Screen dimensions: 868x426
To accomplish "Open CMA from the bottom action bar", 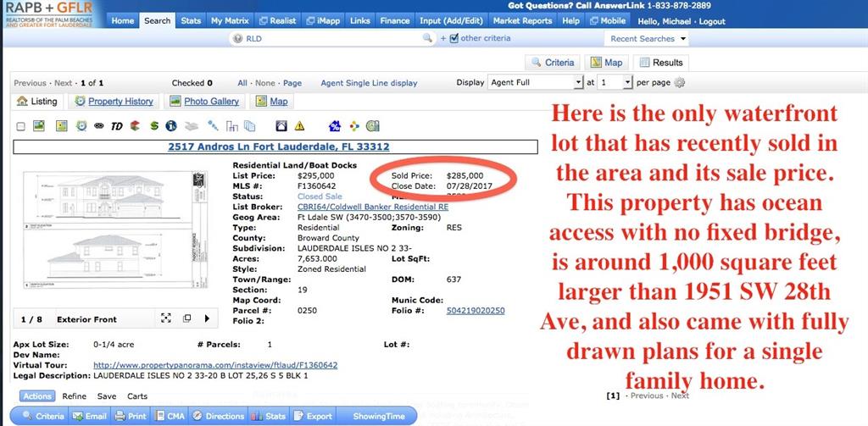I will (x=170, y=416).
